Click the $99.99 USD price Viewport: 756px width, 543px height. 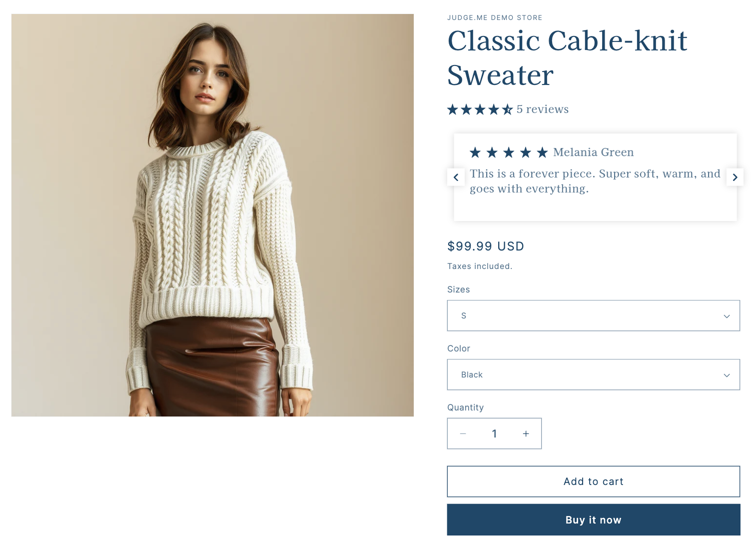pyautogui.click(x=485, y=246)
